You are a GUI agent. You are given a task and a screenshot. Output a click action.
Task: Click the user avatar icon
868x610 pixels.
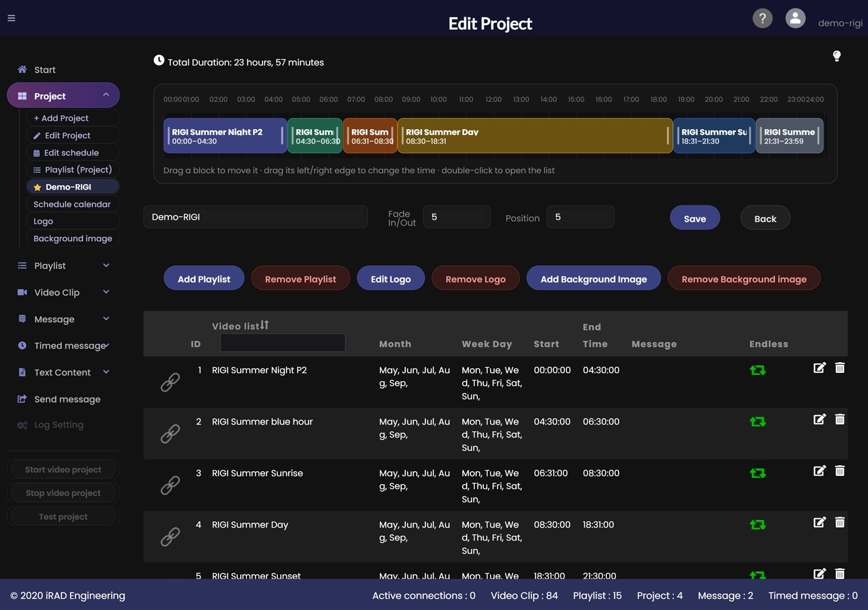coord(795,18)
